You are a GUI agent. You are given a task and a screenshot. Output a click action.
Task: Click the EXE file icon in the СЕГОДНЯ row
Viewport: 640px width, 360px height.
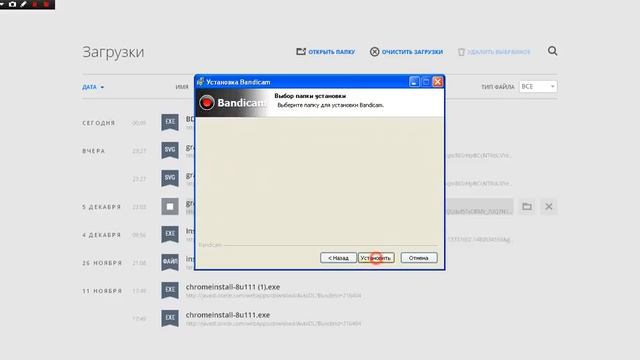tap(170, 122)
